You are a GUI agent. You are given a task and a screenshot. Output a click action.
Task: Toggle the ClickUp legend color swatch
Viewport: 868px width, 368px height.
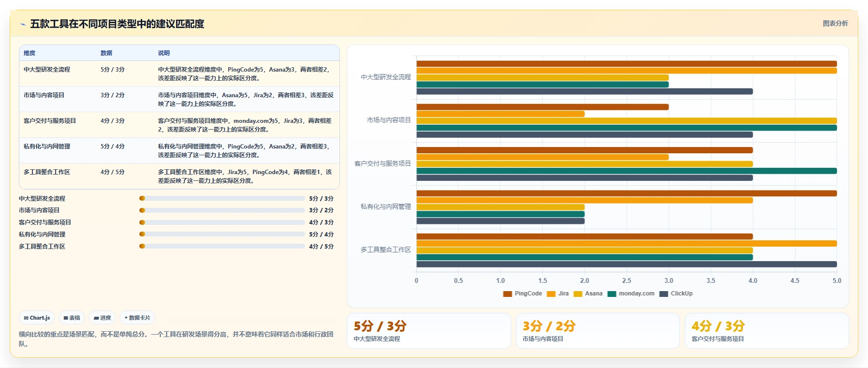pos(663,294)
